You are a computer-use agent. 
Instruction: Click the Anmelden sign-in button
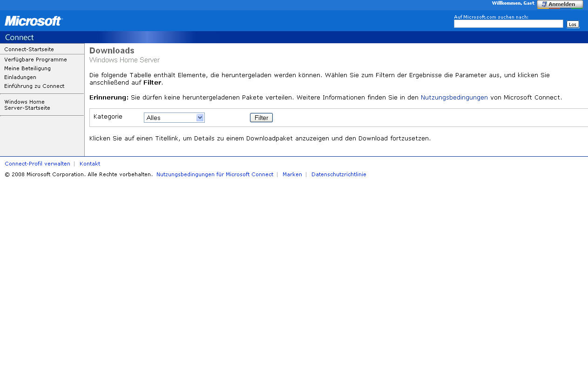tap(560, 4)
